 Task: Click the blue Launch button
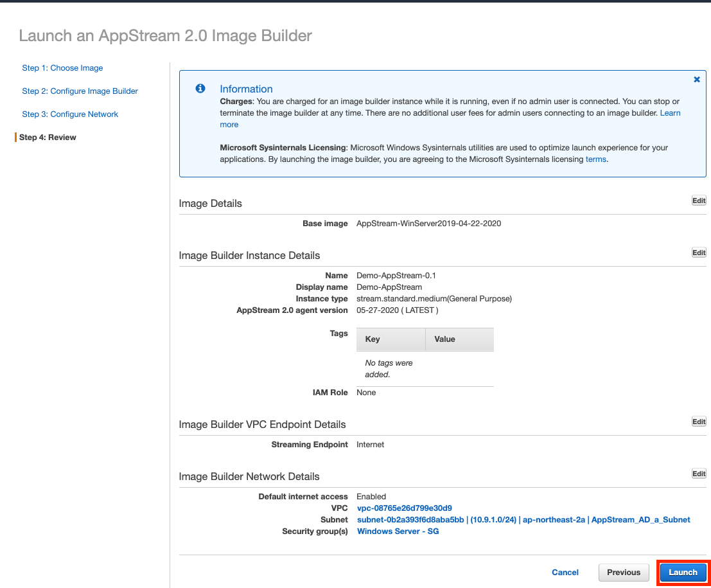[x=683, y=573]
